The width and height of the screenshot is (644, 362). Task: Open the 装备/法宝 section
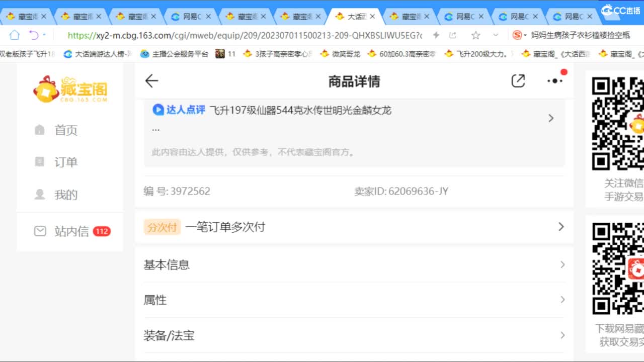[x=354, y=335]
